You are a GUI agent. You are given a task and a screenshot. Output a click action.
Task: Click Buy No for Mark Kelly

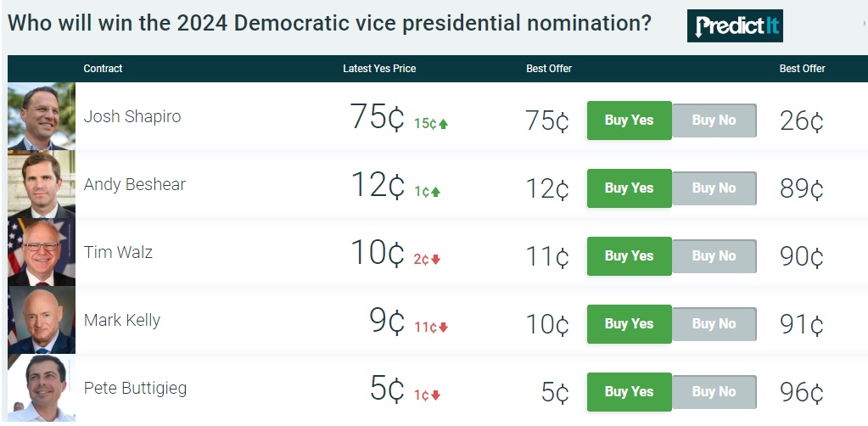(714, 324)
